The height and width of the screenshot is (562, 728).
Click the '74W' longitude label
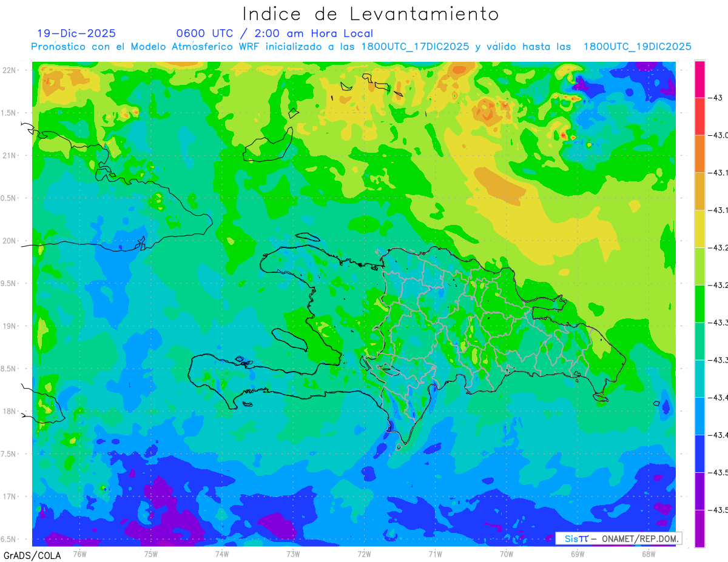[221, 554]
